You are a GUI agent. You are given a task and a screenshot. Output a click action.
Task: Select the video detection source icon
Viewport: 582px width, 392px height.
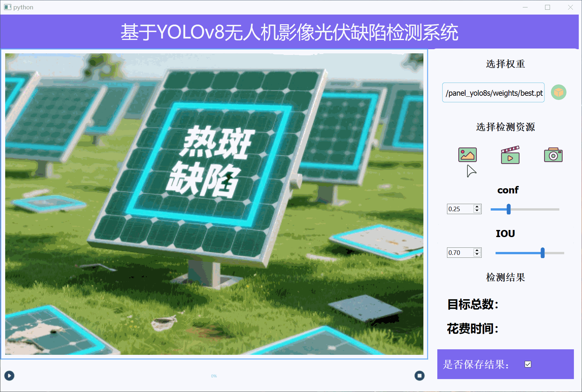(x=509, y=155)
